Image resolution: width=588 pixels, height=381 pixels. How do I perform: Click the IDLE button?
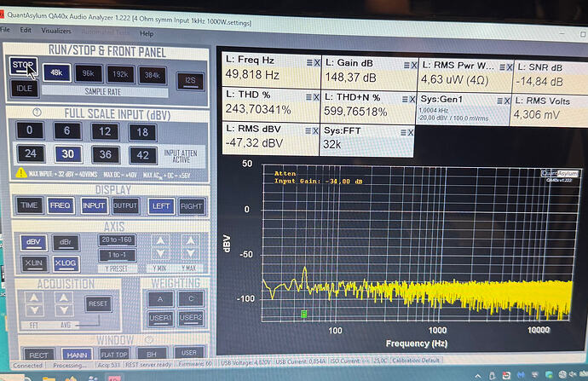[x=24, y=89]
